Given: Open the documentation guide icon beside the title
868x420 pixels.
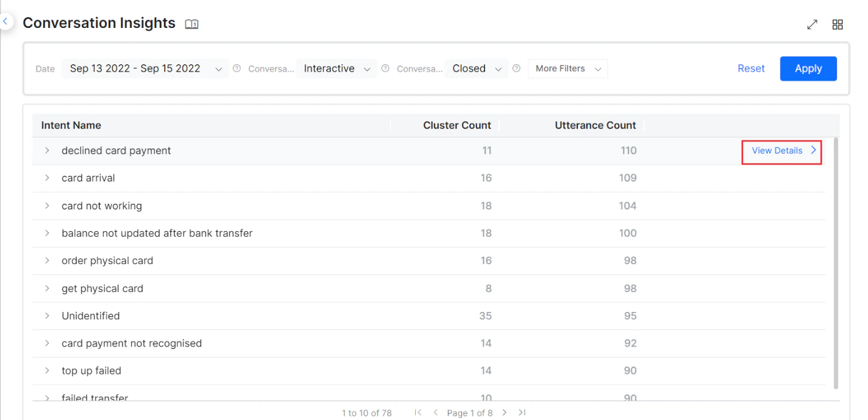Looking at the screenshot, I should click(192, 24).
